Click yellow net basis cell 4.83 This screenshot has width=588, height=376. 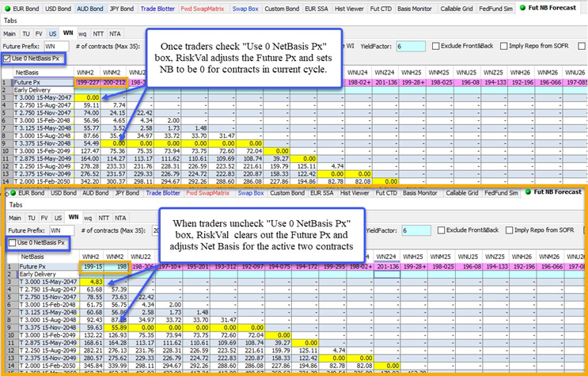[x=92, y=282]
